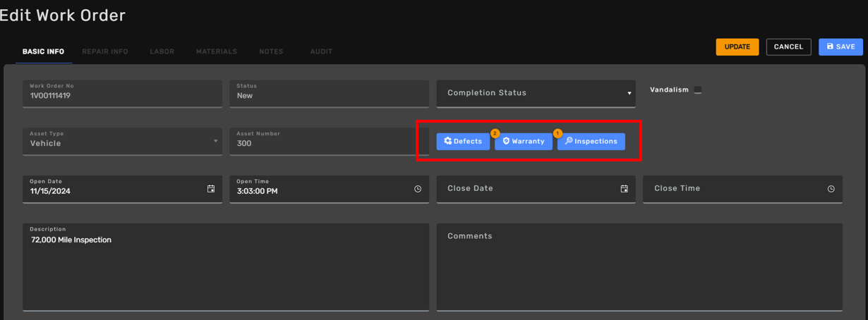Open the Labor tab
The image size is (868, 320).
pos(162,51)
